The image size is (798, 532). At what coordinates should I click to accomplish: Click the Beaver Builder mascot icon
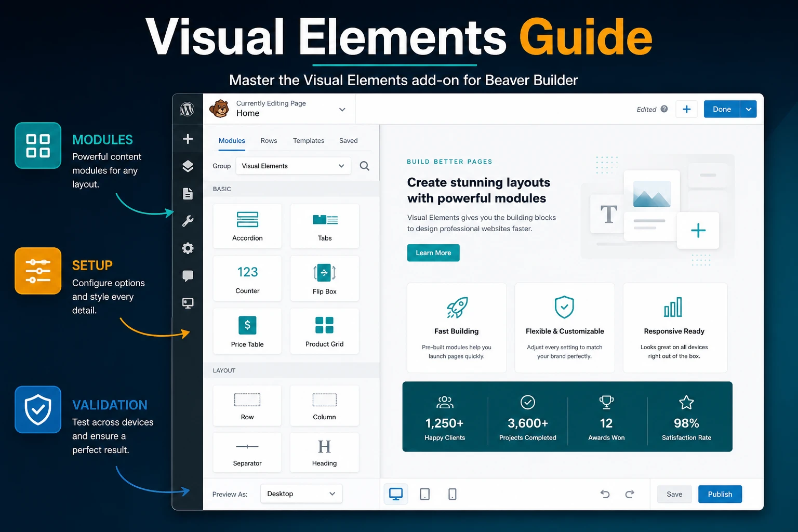coord(219,109)
